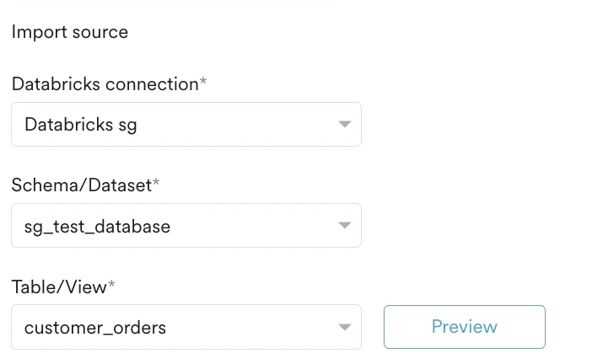The width and height of the screenshot is (592, 364).
Task: Click the arrow beside customer_orders
Action: pos(344,328)
